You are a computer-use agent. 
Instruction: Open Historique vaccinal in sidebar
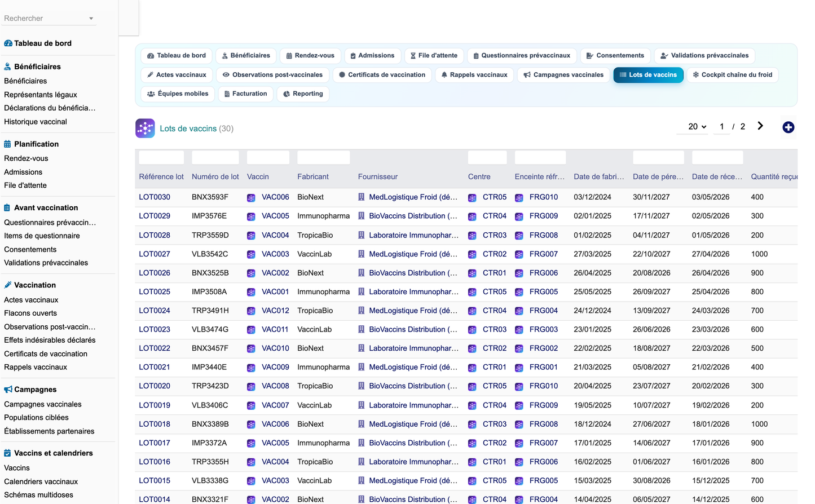(36, 122)
